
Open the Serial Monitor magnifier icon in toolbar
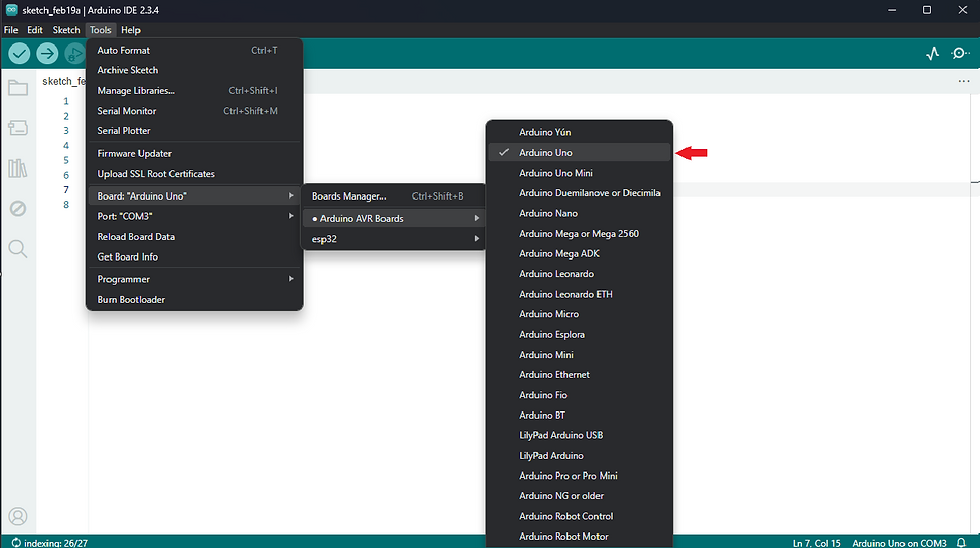[960, 54]
